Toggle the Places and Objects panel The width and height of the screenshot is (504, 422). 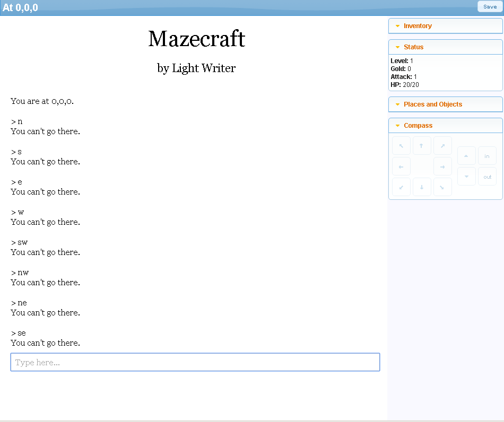[432, 104]
